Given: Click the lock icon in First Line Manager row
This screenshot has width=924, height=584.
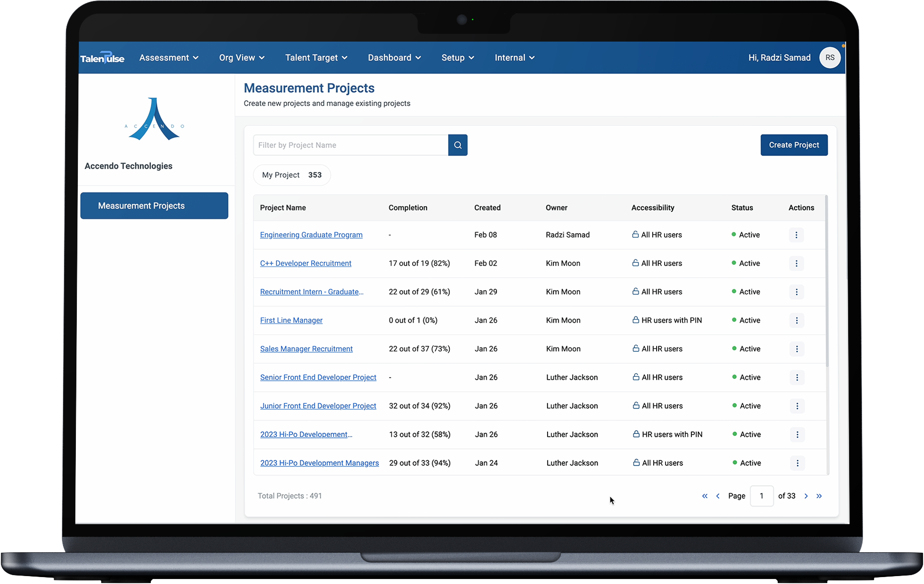Looking at the screenshot, I should point(636,320).
